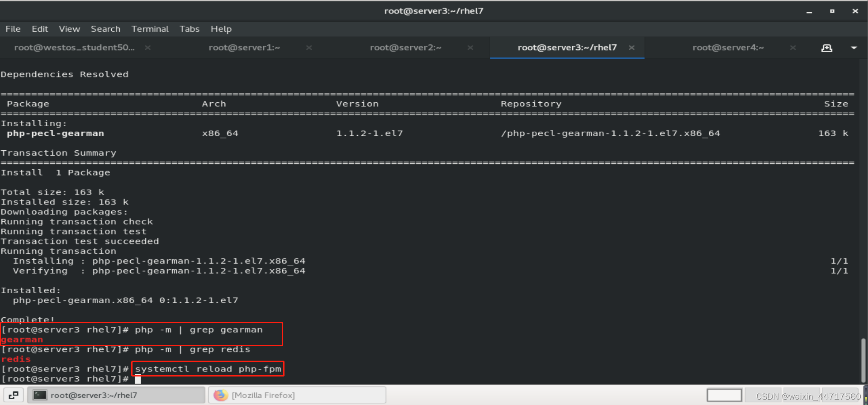The width and height of the screenshot is (868, 405).
Task: Expand the tab list dropdown arrow
Action: (854, 48)
